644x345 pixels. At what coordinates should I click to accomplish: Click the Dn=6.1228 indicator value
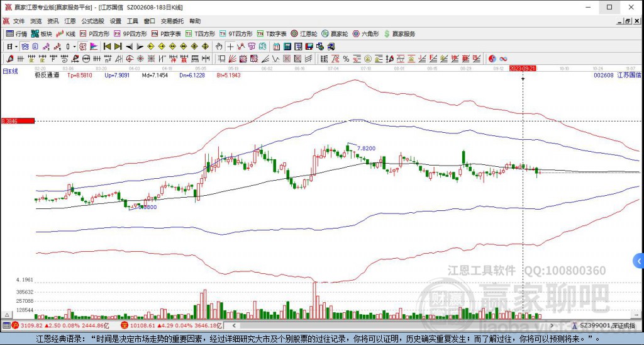click(x=192, y=76)
